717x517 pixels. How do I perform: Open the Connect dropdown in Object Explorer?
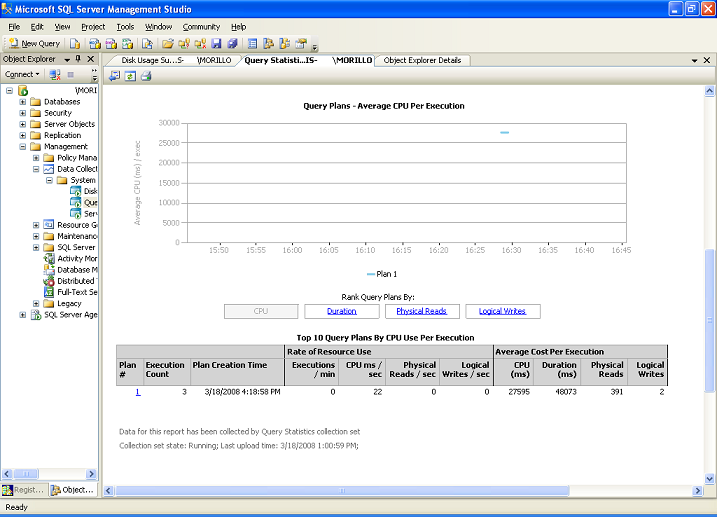point(22,75)
